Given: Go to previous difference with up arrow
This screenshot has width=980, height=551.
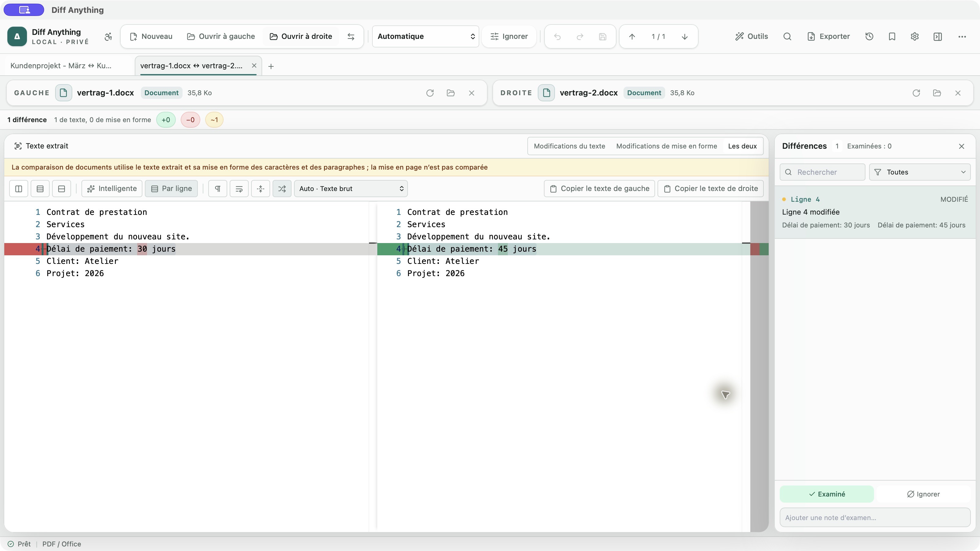Looking at the screenshot, I should 632,36.
